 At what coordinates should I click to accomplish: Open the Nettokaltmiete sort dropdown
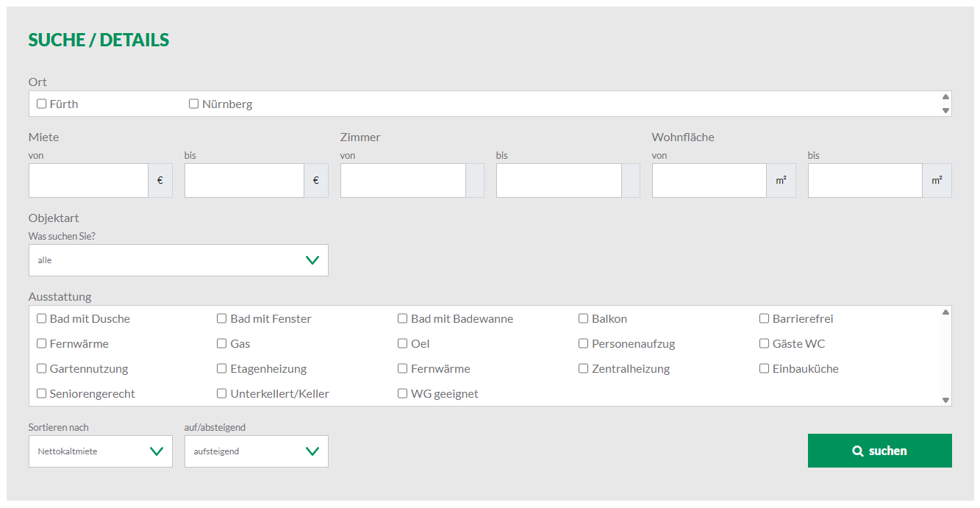101,451
